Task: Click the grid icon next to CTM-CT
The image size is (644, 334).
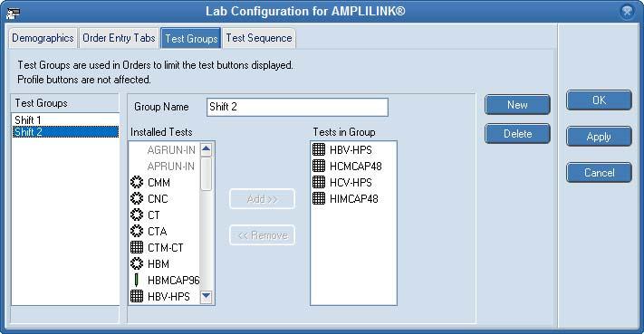Action: click(137, 247)
